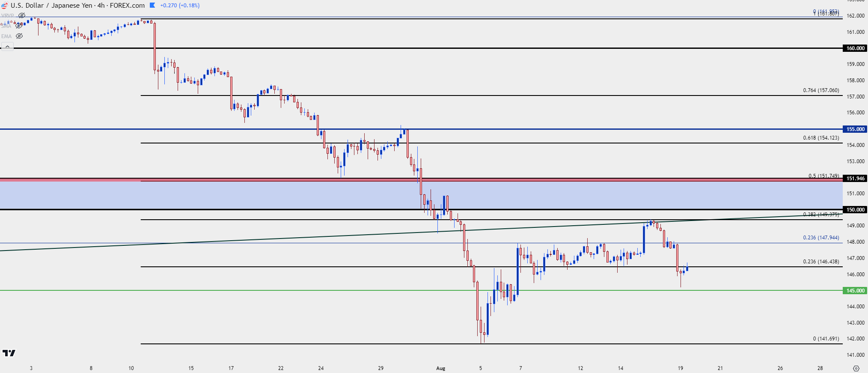The width and height of the screenshot is (868, 373).
Task: Click date 3 on the time axis
Action: pyautogui.click(x=31, y=368)
